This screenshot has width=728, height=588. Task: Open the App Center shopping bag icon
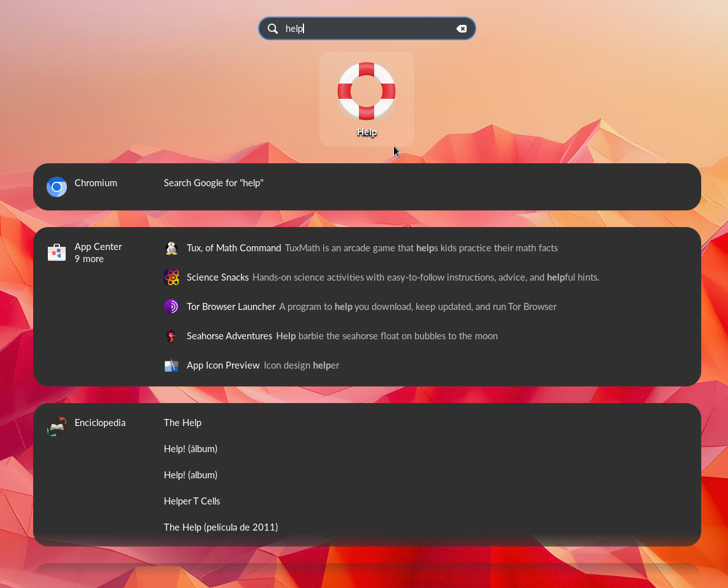[x=57, y=252]
